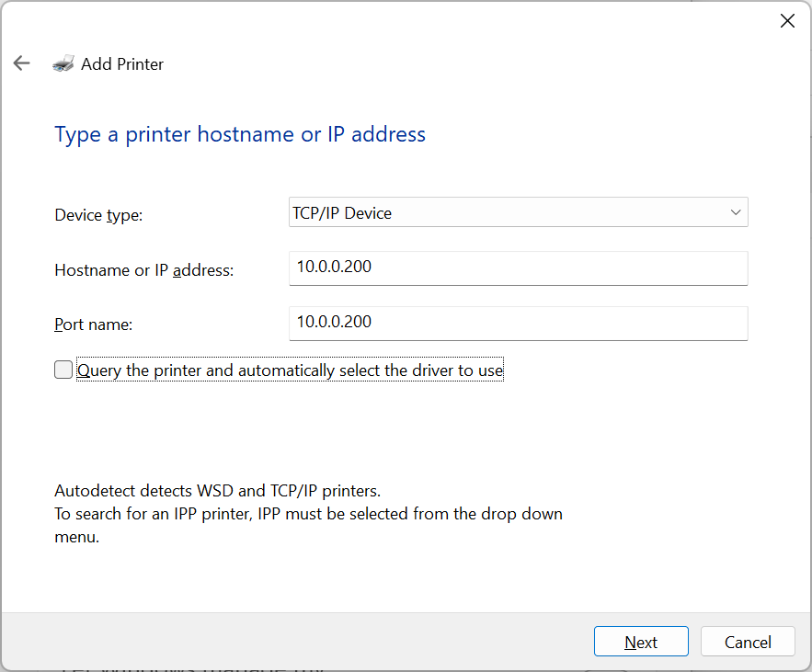812x672 pixels.
Task: Close the Add Printer dialog with X
Action: click(787, 21)
